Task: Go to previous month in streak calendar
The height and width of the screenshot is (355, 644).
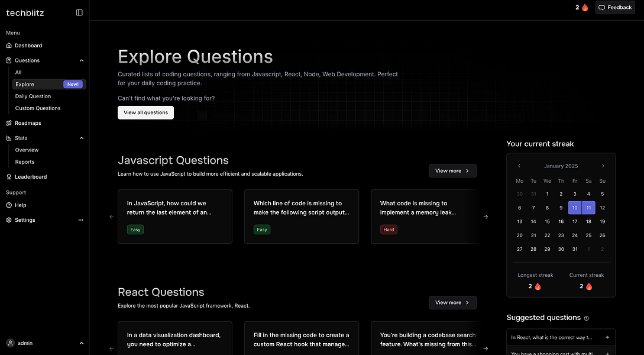Action: click(x=519, y=166)
